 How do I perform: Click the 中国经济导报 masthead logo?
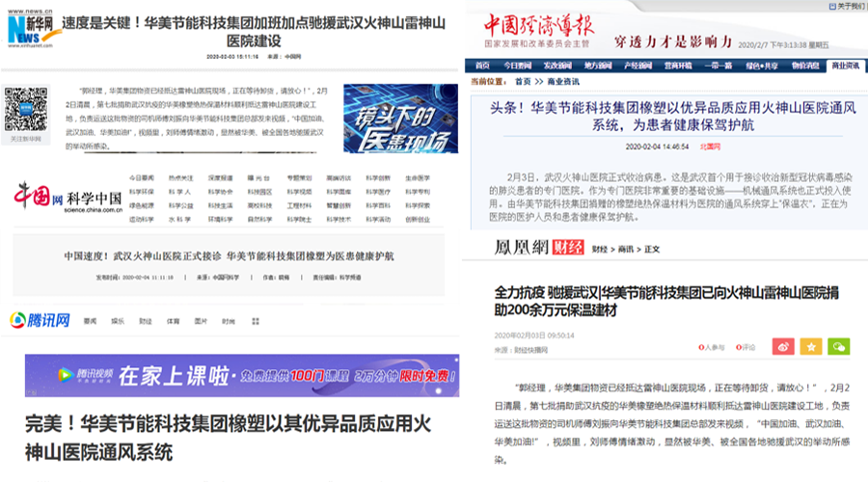coord(537,30)
